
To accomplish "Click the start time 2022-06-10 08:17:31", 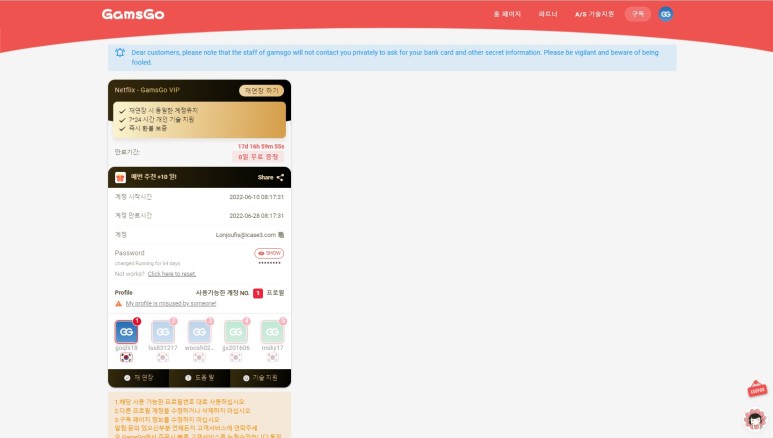I will pyautogui.click(x=256, y=197).
